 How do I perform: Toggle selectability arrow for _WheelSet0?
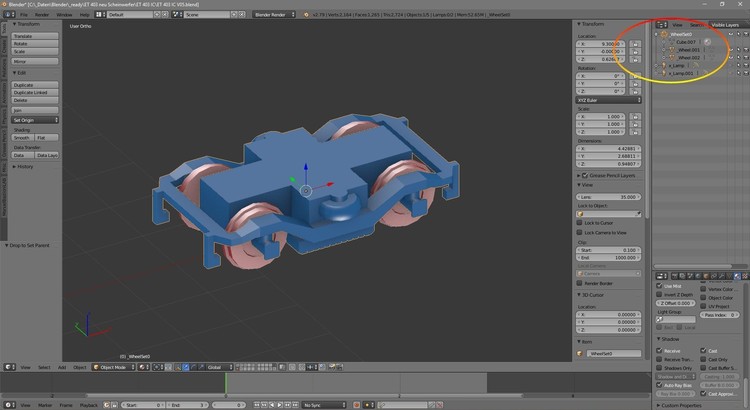coord(739,34)
